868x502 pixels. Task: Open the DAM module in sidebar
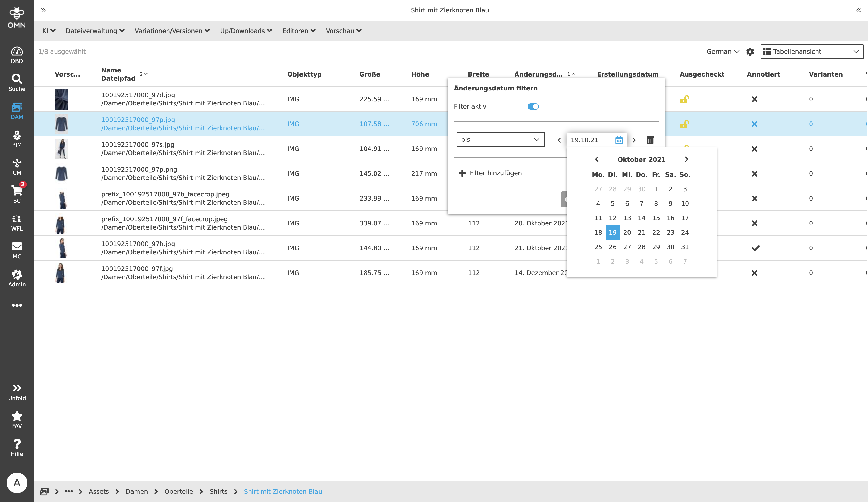click(17, 111)
